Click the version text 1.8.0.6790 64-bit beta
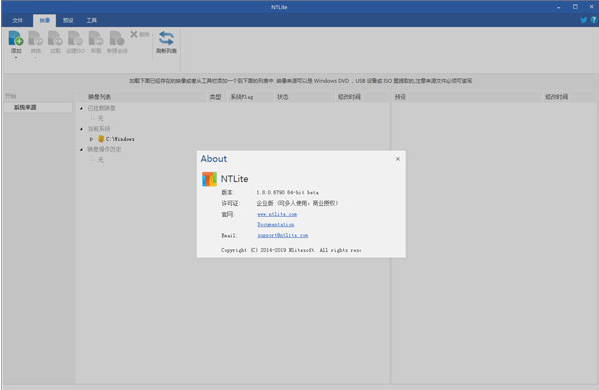Image resolution: width=599 pixels, height=390 pixels. point(287,193)
